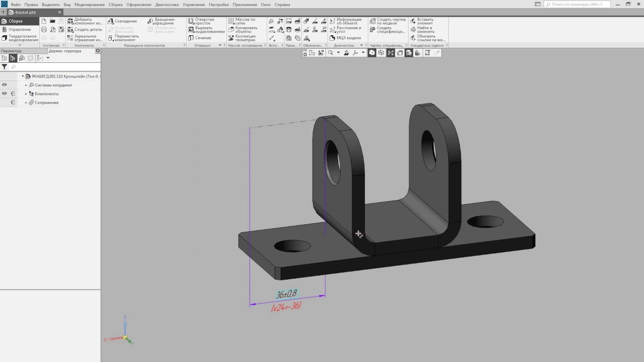Click Создать чертеж по модели

coord(388,21)
